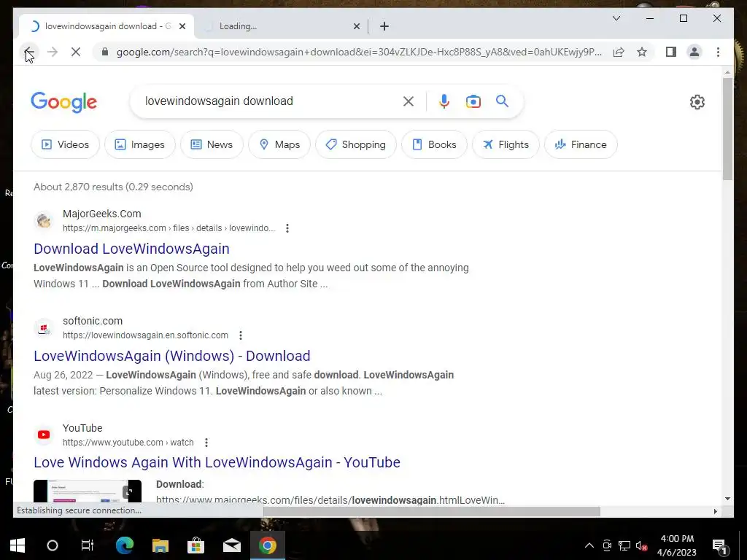Stop loading the page with the X button
Screen dimensions: 747x560
[x=76, y=52]
